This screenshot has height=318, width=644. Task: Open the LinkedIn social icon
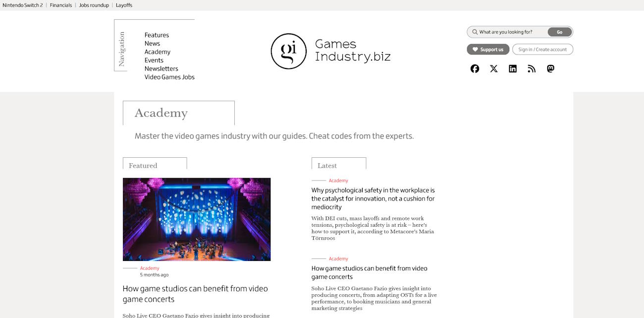(513, 68)
